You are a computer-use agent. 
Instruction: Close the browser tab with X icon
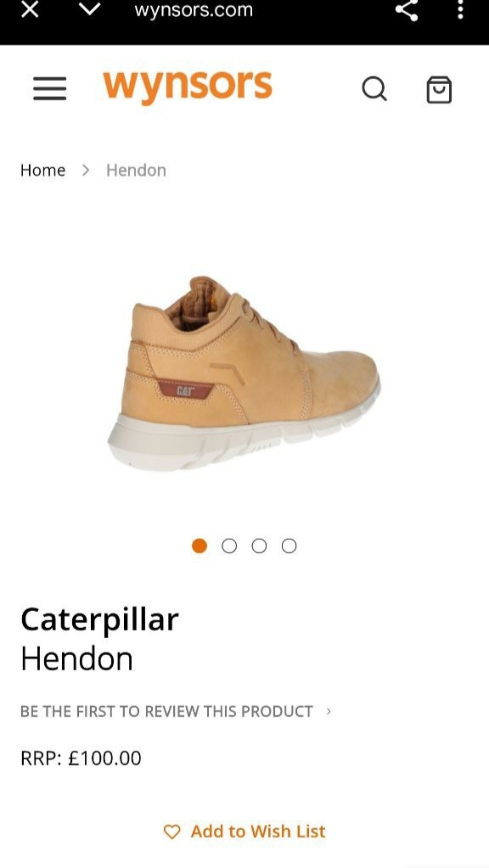pyautogui.click(x=30, y=8)
